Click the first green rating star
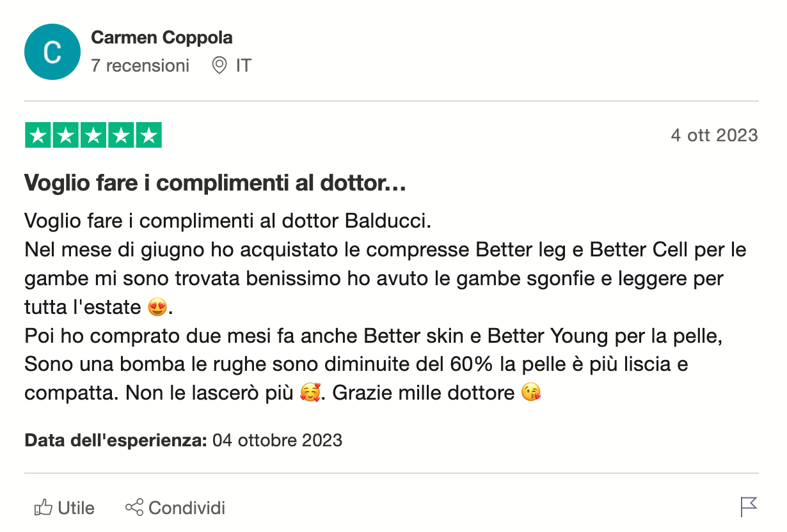The width and height of the screenshot is (787, 532). point(38,135)
